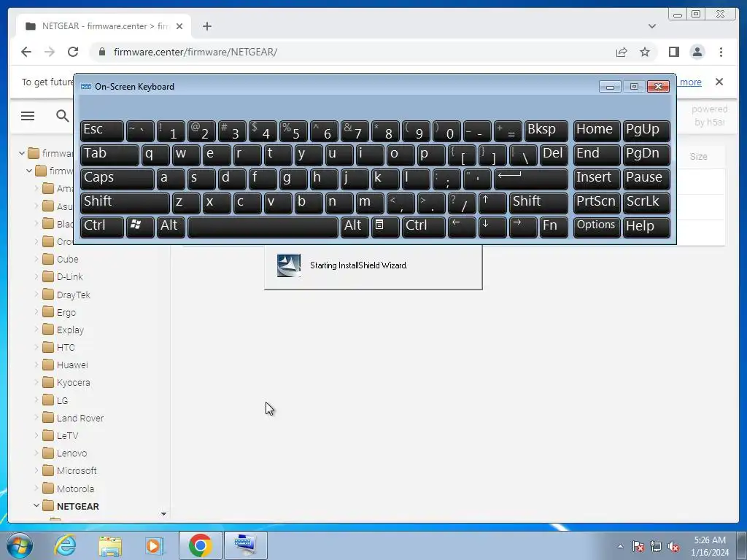747x560 pixels.
Task: Tap the space bar on On-Screen Keyboard
Action: coord(263,227)
